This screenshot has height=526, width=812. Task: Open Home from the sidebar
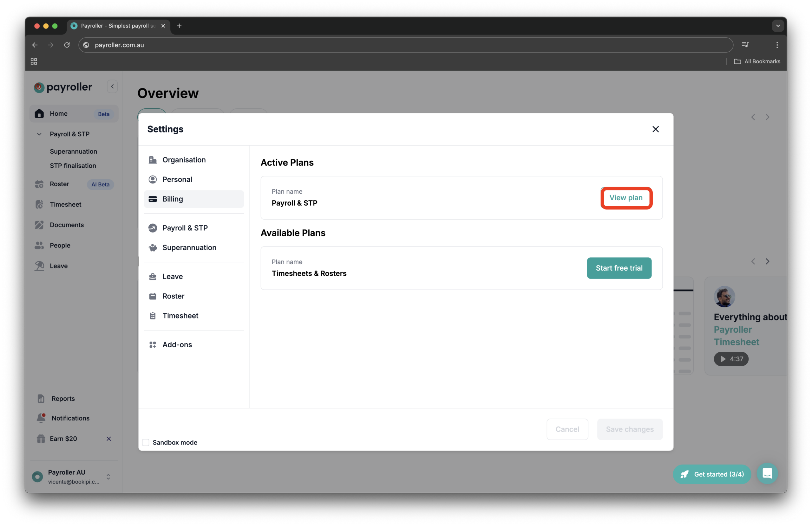coord(59,113)
